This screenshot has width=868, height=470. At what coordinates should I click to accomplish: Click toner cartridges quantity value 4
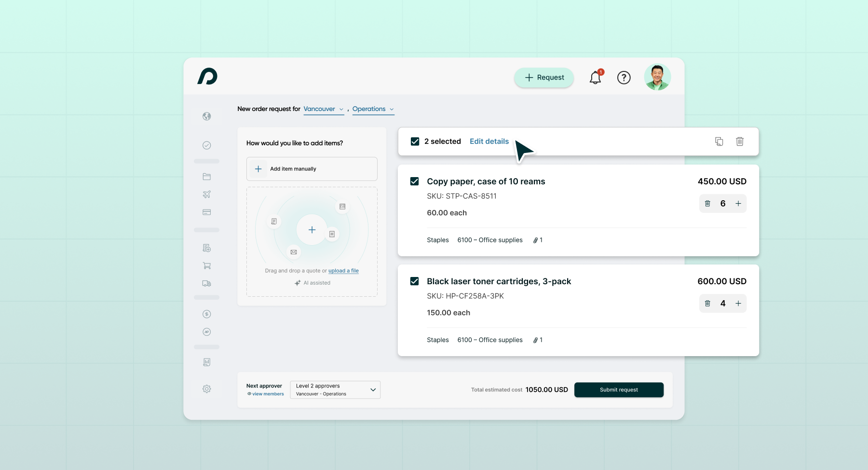tap(723, 304)
